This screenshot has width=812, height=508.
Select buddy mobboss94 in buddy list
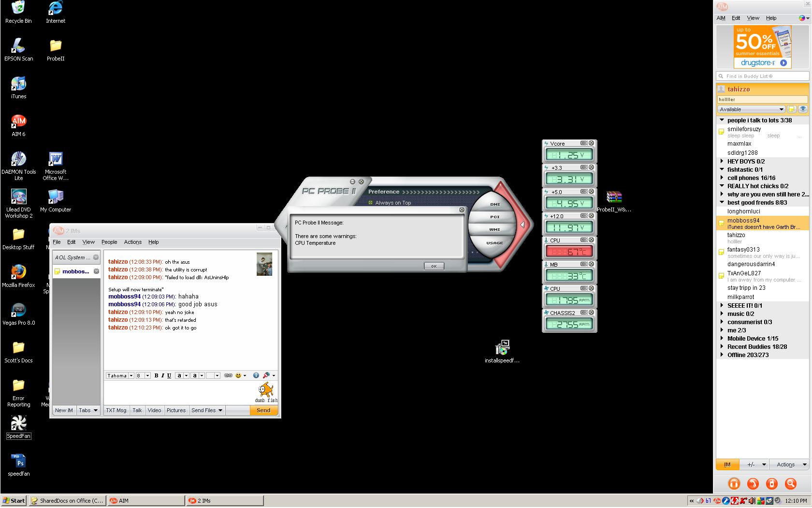coord(762,223)
